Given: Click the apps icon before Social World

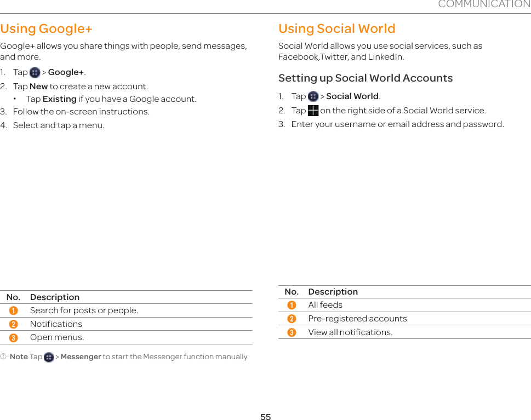Looking at the screenshot, I should pyautogui.click(x=313, y=96).
